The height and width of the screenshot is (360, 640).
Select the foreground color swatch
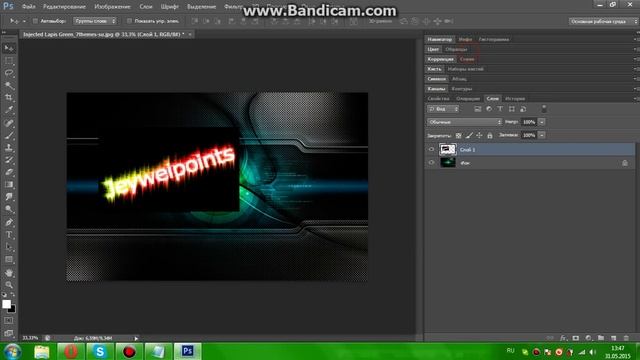click(x=6, y=304)
